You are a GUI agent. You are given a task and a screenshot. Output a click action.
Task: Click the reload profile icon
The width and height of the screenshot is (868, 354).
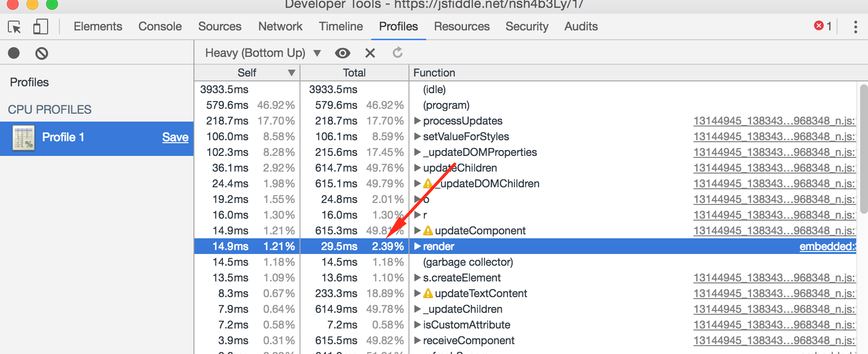398,52
